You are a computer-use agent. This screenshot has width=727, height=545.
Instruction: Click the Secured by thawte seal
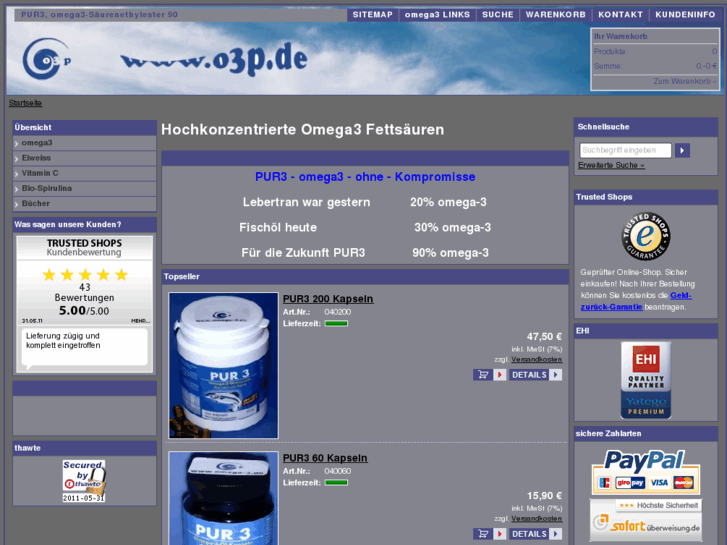[x=84, y=481]
